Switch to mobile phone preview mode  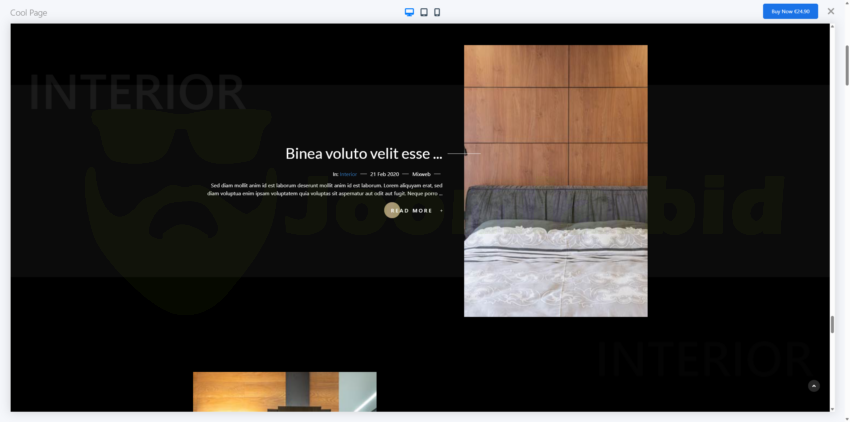437,12
